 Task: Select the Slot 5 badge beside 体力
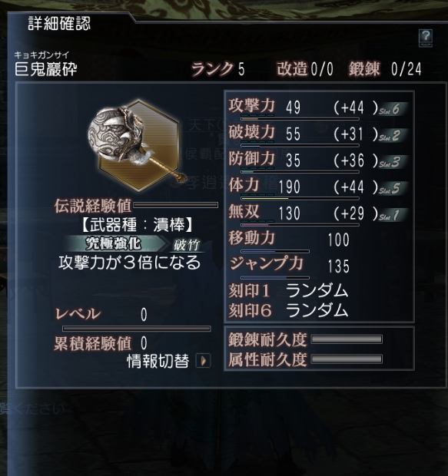click(x=392, y=188)
